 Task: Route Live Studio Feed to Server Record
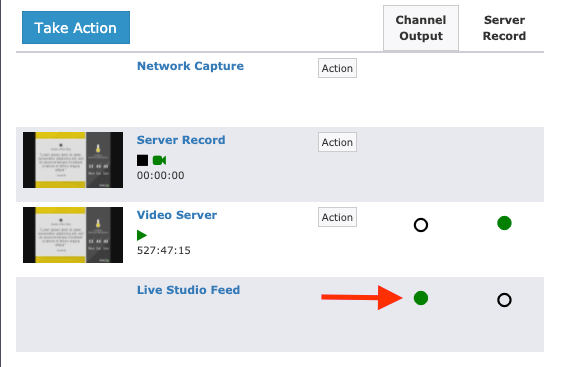click(504, 300)
